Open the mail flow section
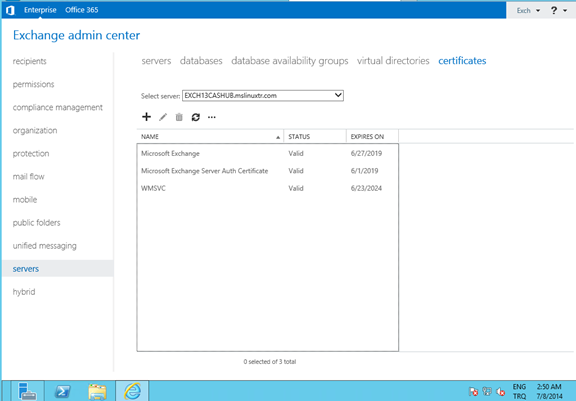Image resolution: width=576 pixels, height=401 pixels. (28, 177)
